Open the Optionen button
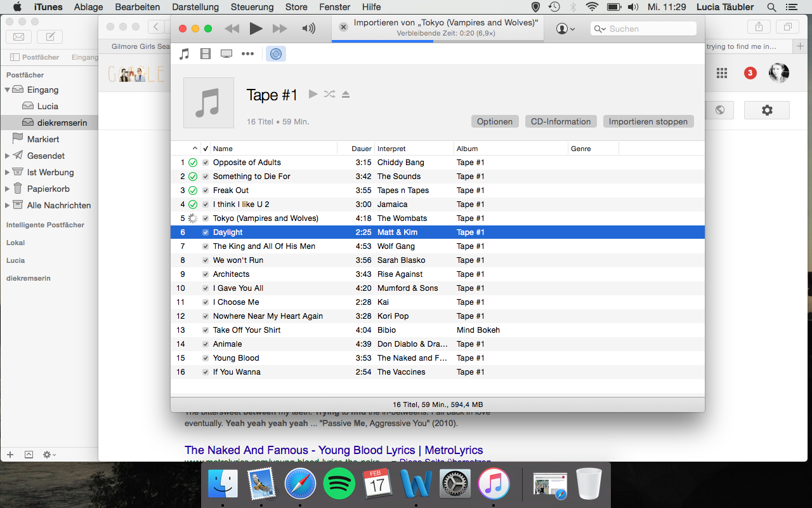The image size is (812, 508). pos(495,121)
